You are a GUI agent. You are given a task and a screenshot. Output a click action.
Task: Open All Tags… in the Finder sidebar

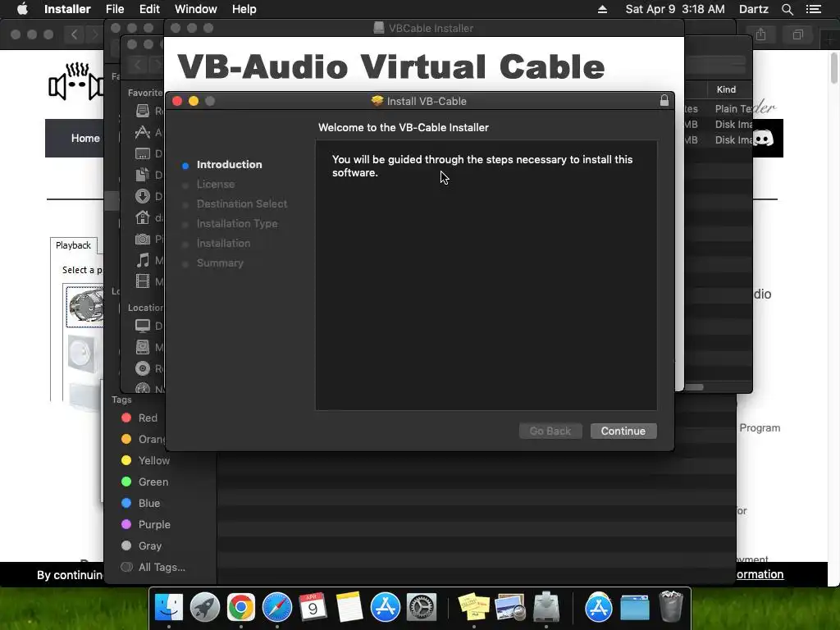pyautogui.click(x=153, y=567)
